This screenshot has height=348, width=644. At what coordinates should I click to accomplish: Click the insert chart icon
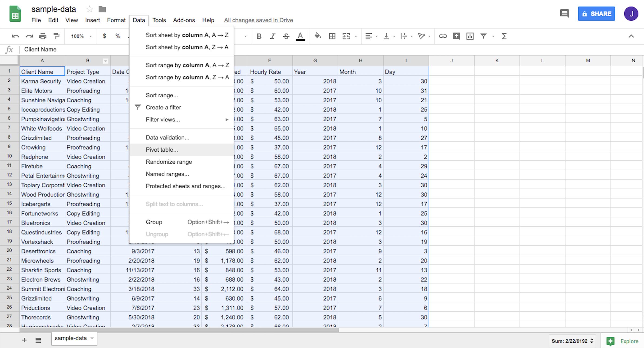pos(470,36)
